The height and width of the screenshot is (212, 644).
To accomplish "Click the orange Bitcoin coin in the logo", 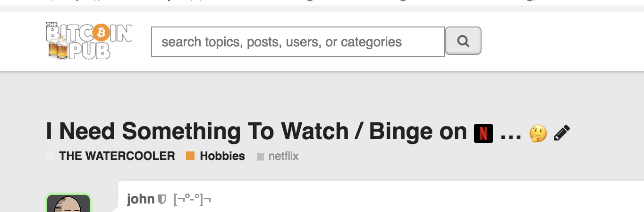I will (101, 33).
